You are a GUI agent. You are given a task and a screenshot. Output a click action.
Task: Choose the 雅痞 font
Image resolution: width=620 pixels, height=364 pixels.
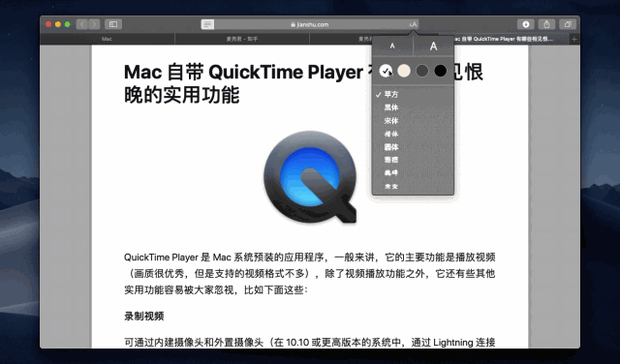pyautogui.click(x=413, y=160)
